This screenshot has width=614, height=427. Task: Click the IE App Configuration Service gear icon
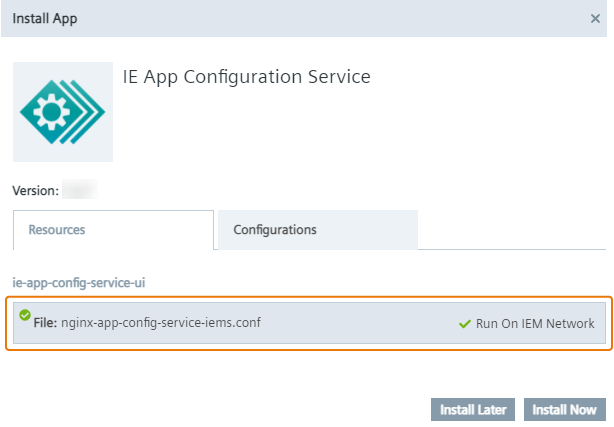62,112
